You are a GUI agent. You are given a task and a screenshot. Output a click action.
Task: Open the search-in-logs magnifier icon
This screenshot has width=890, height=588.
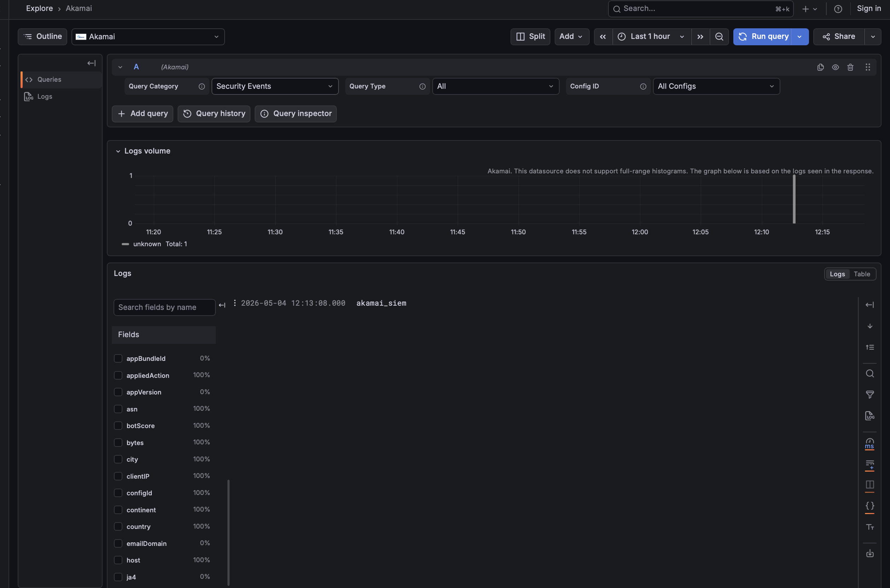(870, 374)
